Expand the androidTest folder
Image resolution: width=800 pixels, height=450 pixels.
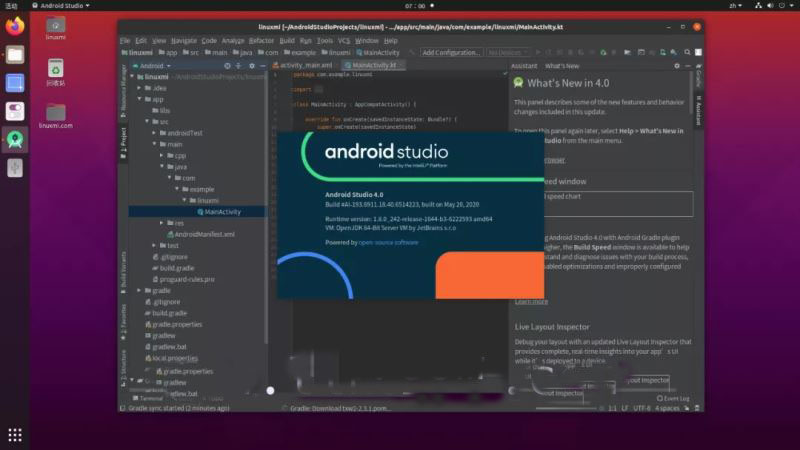pyautogui.click(x=184, y=132)
